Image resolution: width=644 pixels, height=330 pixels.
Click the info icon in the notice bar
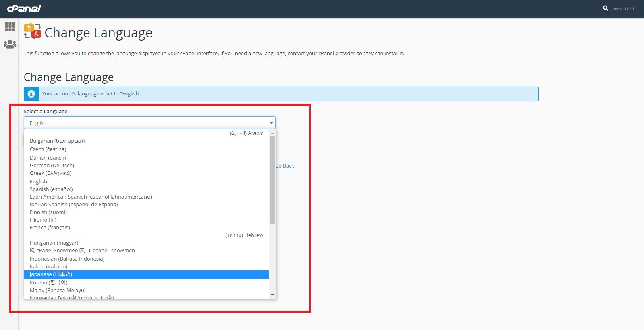click(31, 94)
